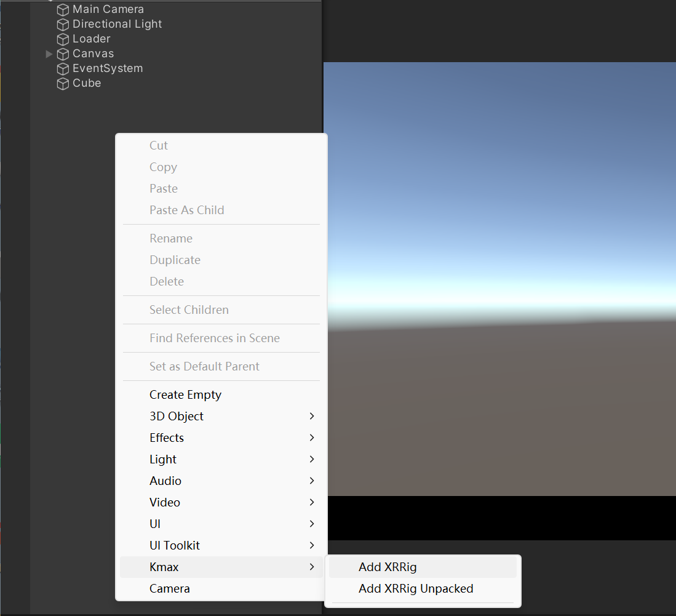Choose Create Empty from context menu

pos(185,395)
